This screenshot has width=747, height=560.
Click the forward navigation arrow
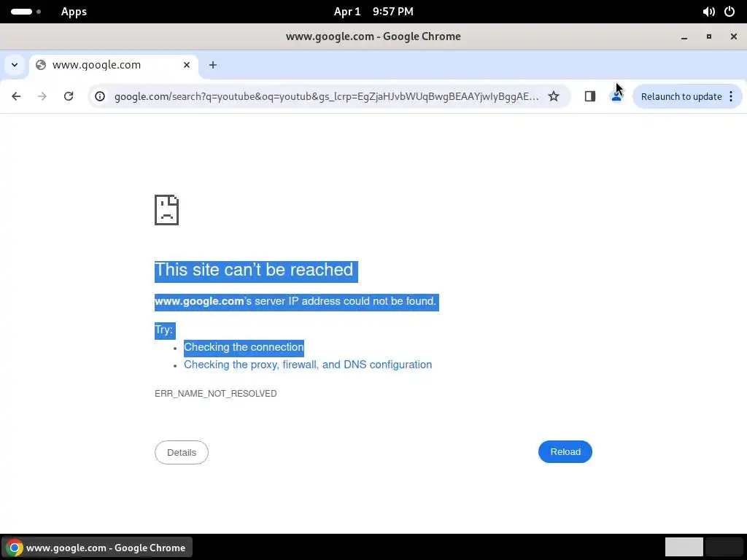coord(42,96)
